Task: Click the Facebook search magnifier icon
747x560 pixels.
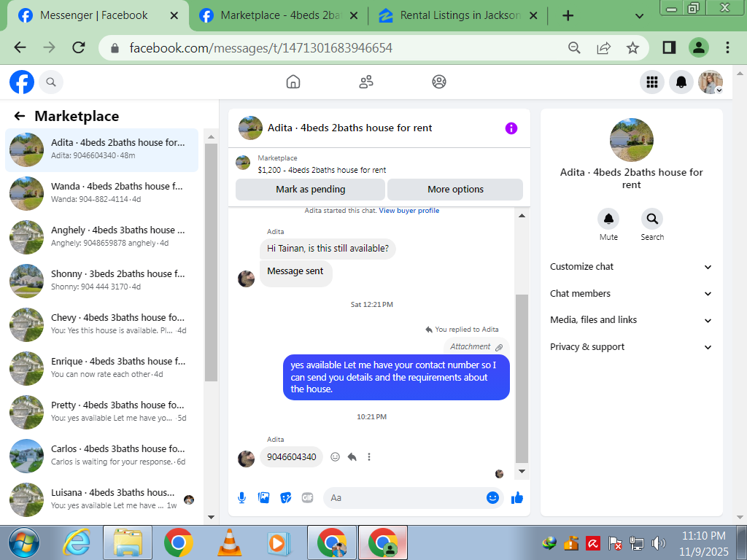Action: click(51, 82)
